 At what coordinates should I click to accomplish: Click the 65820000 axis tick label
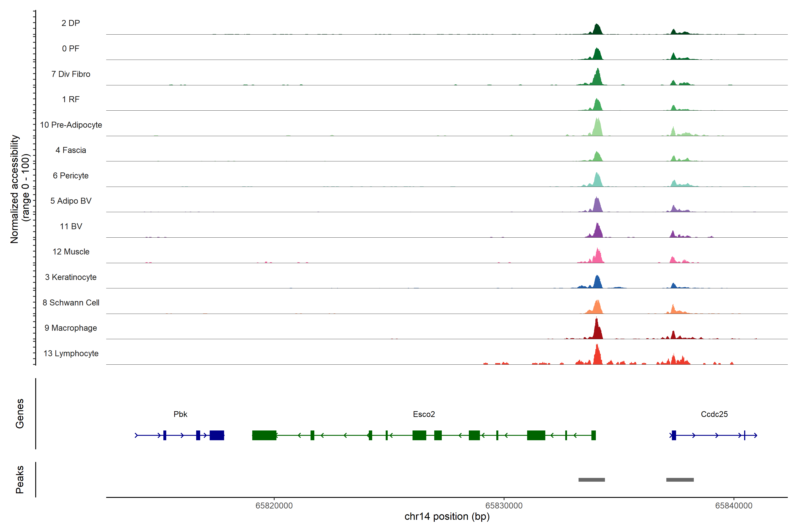[274, 506]
